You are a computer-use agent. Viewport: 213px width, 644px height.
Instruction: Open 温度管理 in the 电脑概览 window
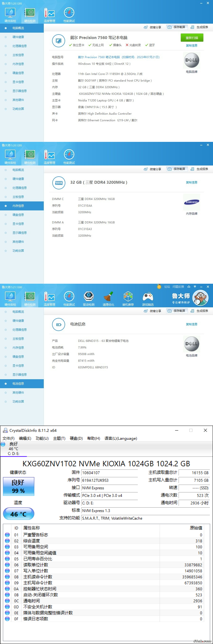coord(49,15)
